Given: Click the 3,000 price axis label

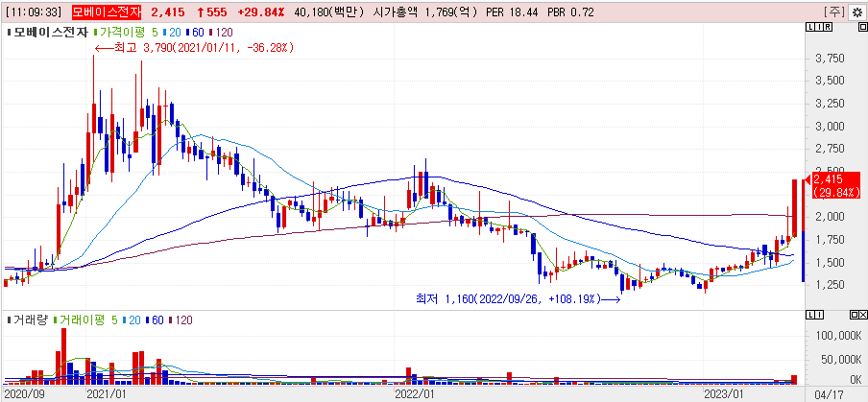Looking at the screenshot, I should pyautogui.click(x=830, y=127).
